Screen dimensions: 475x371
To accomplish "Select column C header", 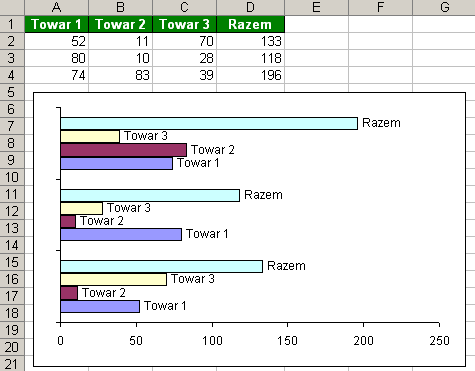I will tap(184, 7).
